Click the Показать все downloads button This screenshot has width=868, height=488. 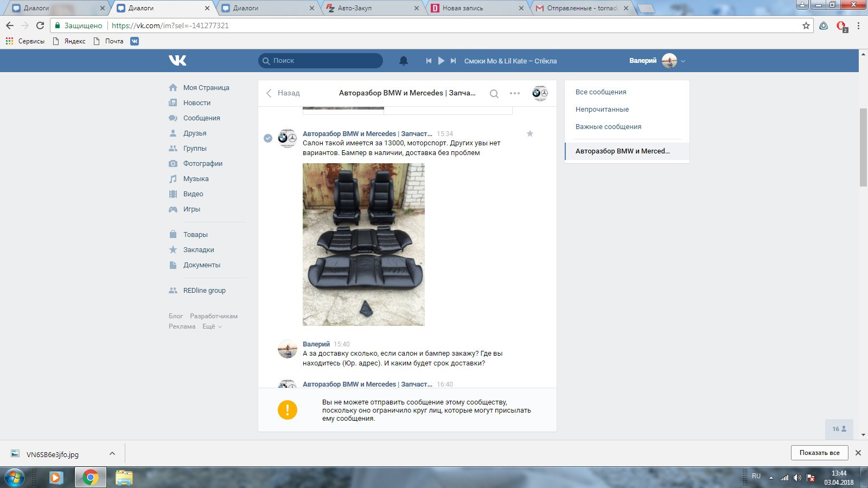click(x=819, y=453)
